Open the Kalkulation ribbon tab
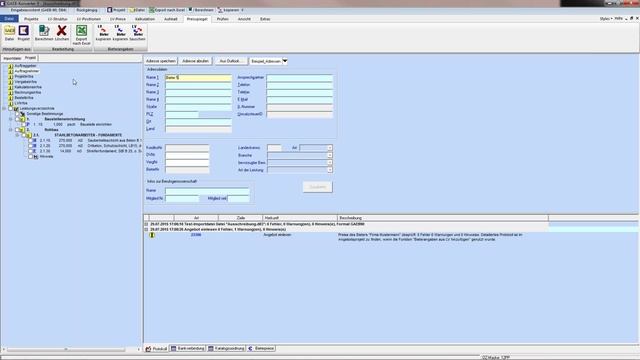The height and width of the screenshot is (360, 640). [145, 19]
